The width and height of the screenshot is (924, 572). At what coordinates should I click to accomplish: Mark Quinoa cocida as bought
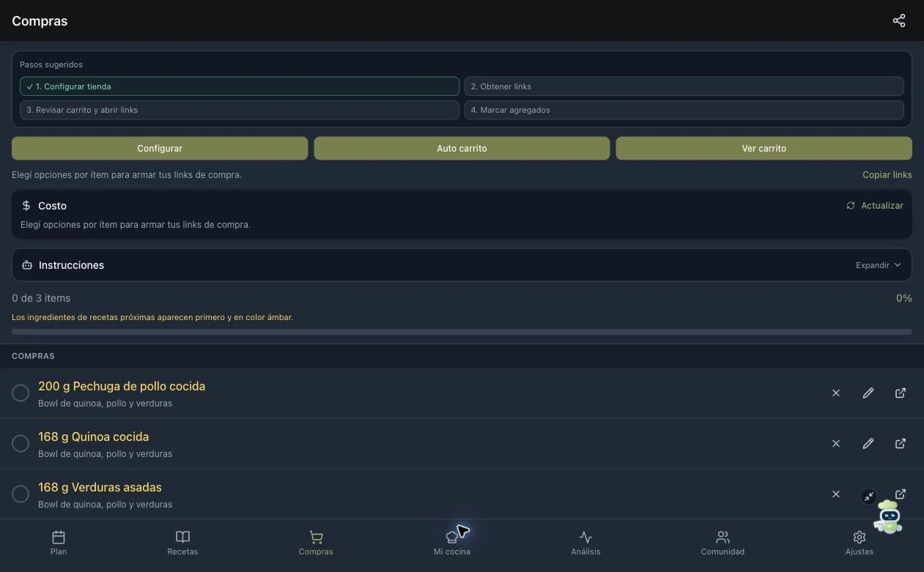(x=21, y=444)
